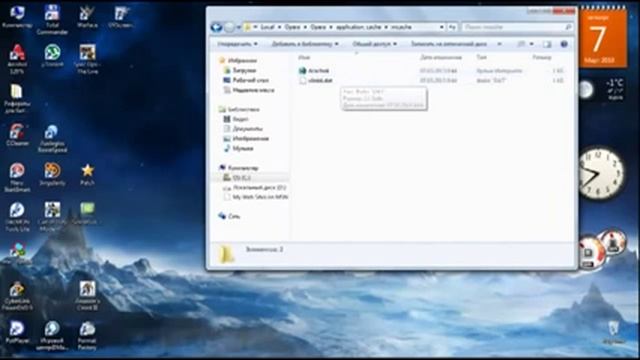Sort by the Размер column header
Screen dimensions: 640x360
[541, 58]
